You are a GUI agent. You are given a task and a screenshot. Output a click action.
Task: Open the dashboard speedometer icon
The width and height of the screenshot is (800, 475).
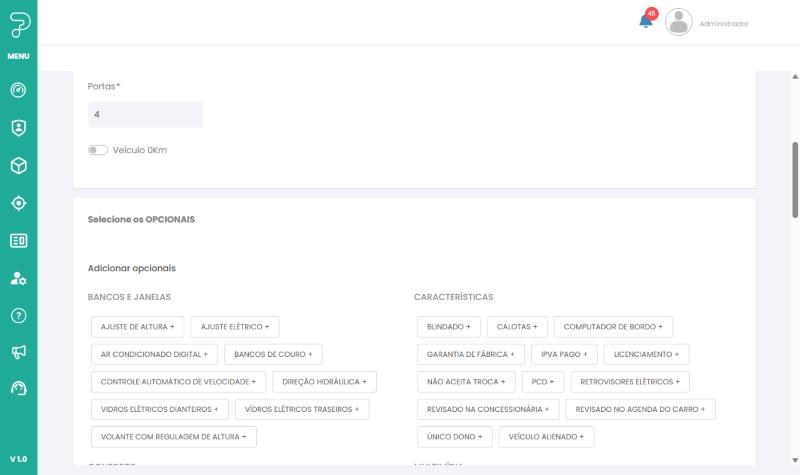(18, 90)
